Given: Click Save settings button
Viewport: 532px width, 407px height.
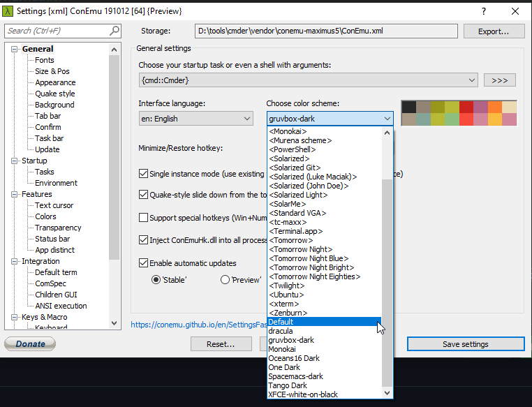Looking at the screenshot, I should 466,344.
